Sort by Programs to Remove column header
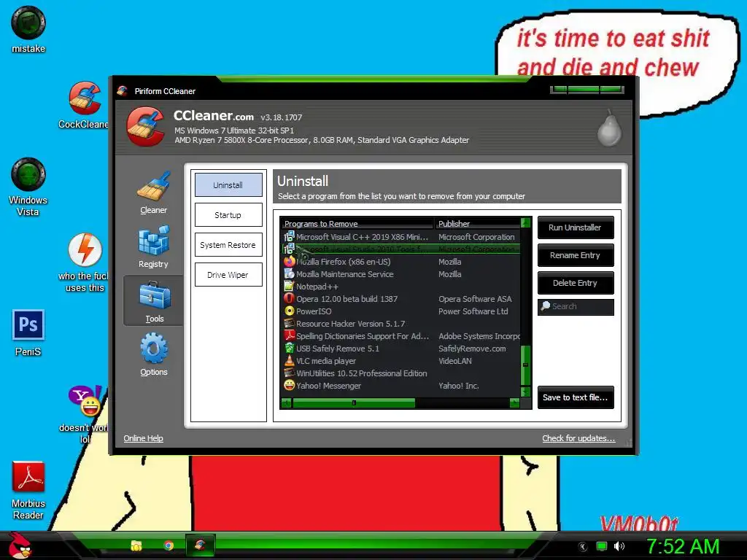 click(357, 224)
